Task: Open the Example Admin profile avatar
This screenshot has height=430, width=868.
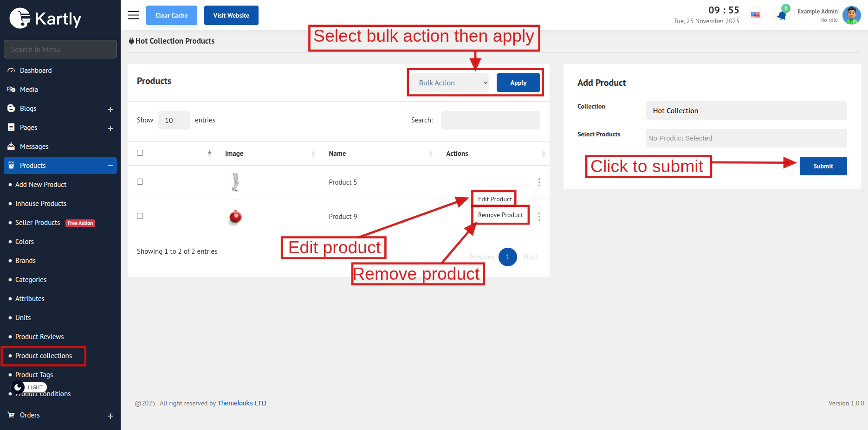Action: click(x=851, y=15)
